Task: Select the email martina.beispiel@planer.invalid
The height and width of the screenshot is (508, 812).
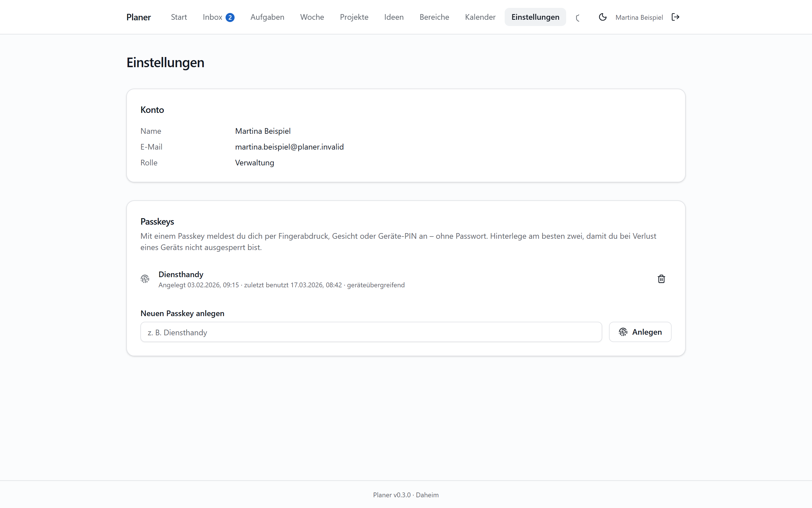Action: [x=289, y=147]
